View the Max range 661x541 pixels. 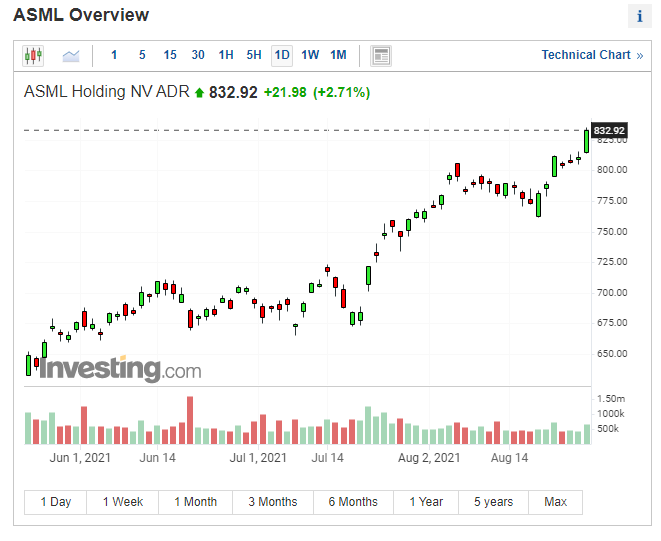click(556, 502)
